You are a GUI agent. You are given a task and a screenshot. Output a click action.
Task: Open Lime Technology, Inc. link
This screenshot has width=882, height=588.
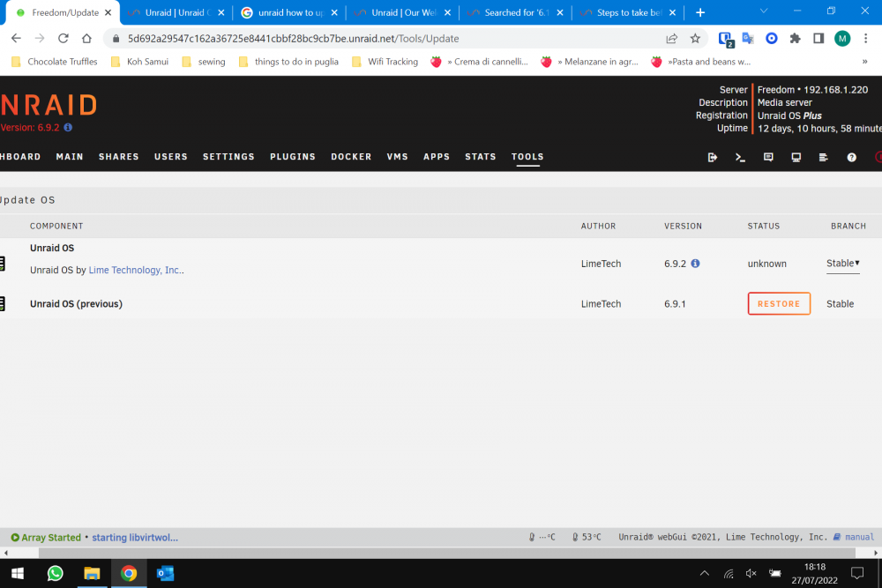(x=135, y=270)
